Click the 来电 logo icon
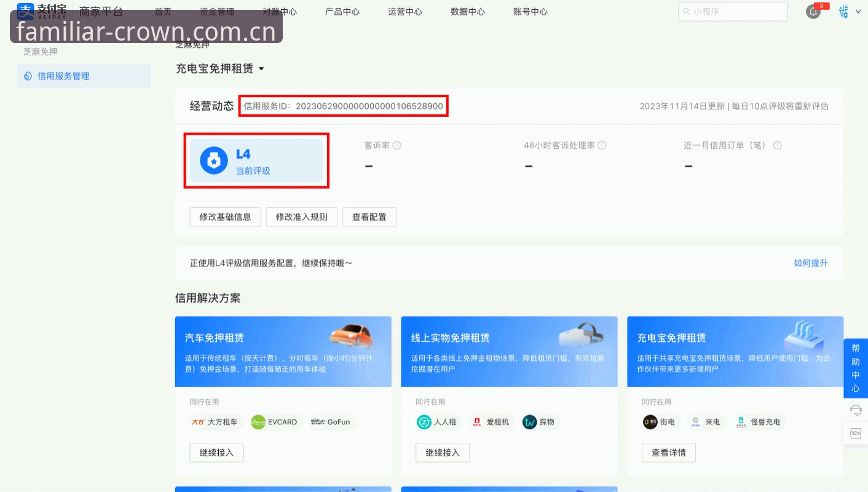This screenshot has height=492, width=868. 696,422
